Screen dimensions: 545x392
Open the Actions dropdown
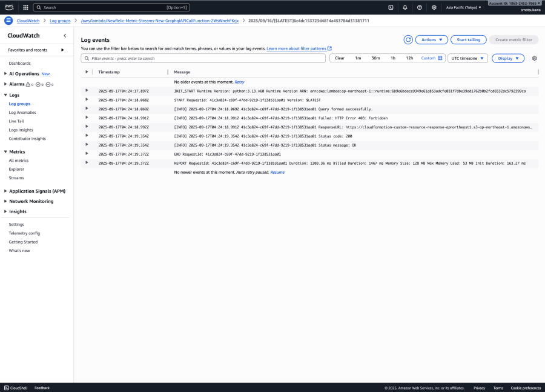pyautogui.click(x=432, y=39)
